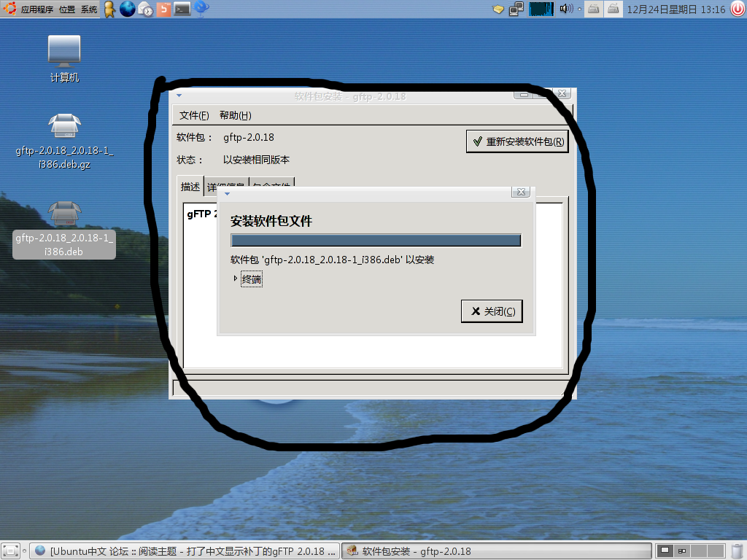Open the 帮助(H) menu in package installer

(236, 115)
